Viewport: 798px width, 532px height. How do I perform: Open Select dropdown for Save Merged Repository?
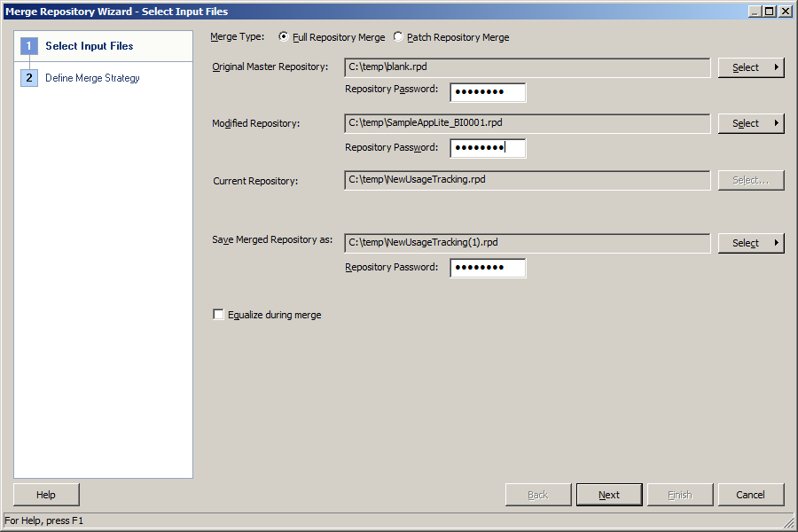[x=751, y=243]
